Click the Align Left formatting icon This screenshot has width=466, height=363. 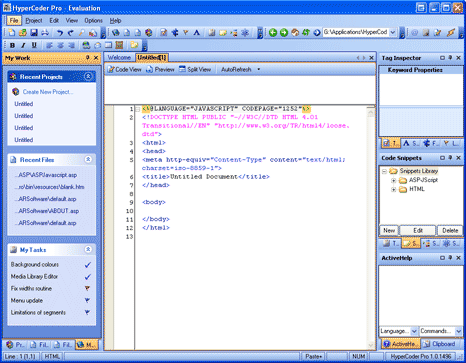coord(49,45)
